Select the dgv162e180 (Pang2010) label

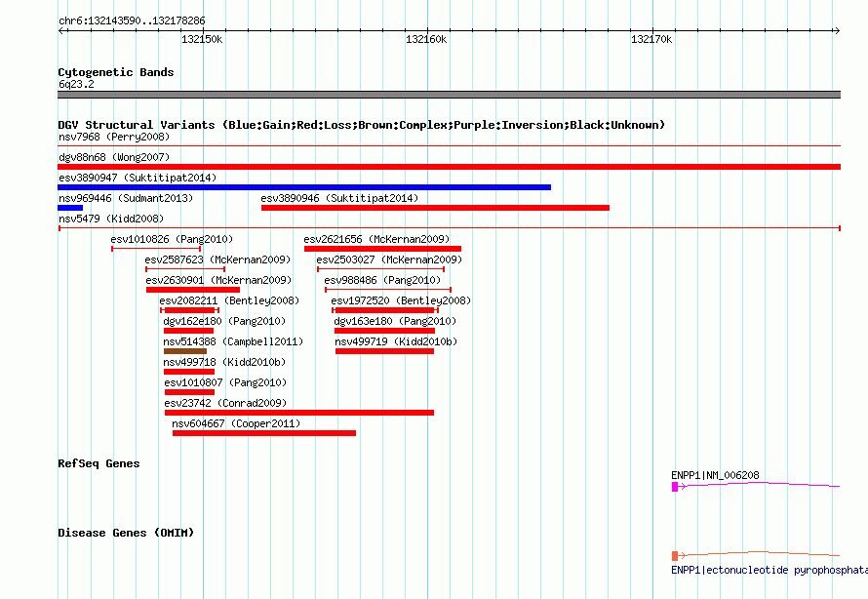pos(224,321)
